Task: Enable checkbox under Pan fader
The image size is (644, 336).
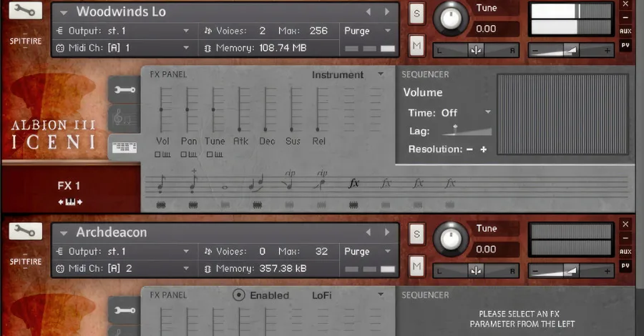Action: [183, 154]
